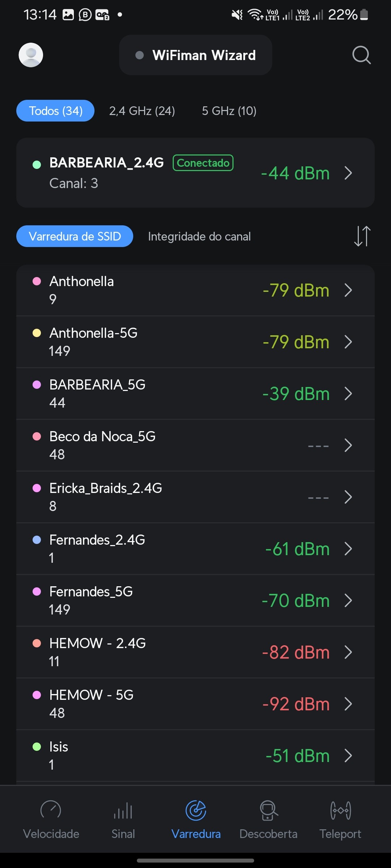Filter networks by 2,4 GHz (24)
This screenshot has height=868, width=391.
click(142, 111)
